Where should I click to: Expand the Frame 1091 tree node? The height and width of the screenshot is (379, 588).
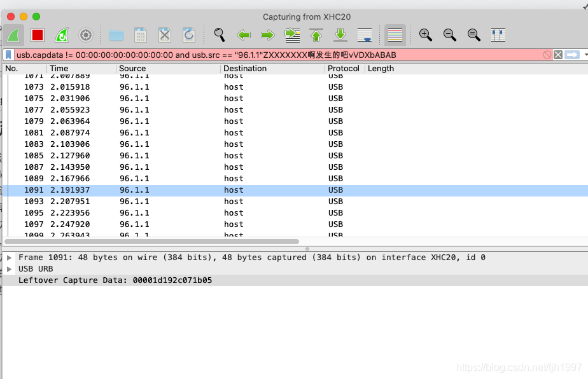pos(10,258)
